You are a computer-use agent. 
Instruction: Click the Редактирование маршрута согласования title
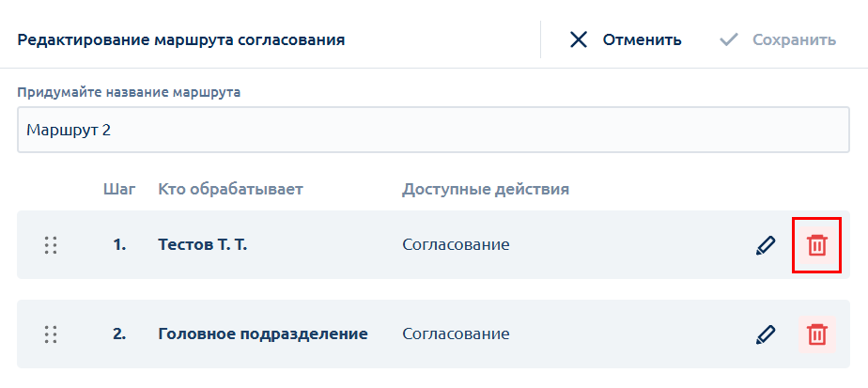pos(181,40)
